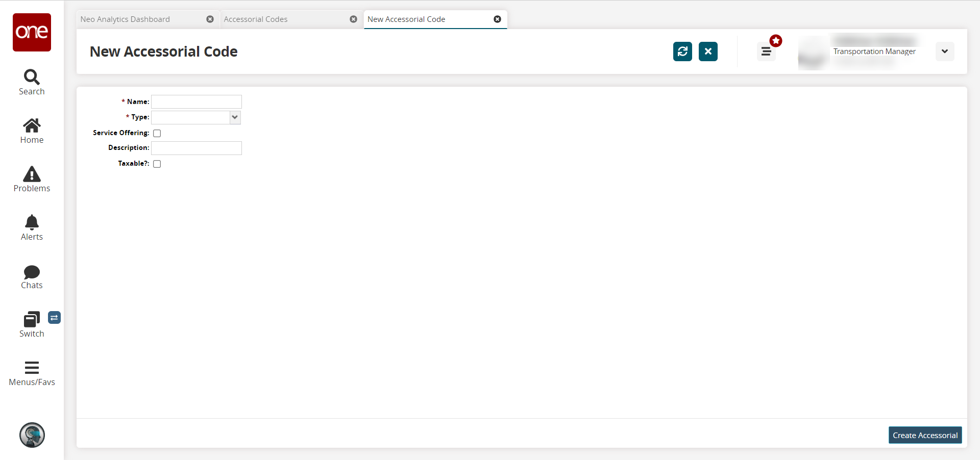Focus the Description input field
This screenshot has height=460, width=980.
(x=197, y=148)
